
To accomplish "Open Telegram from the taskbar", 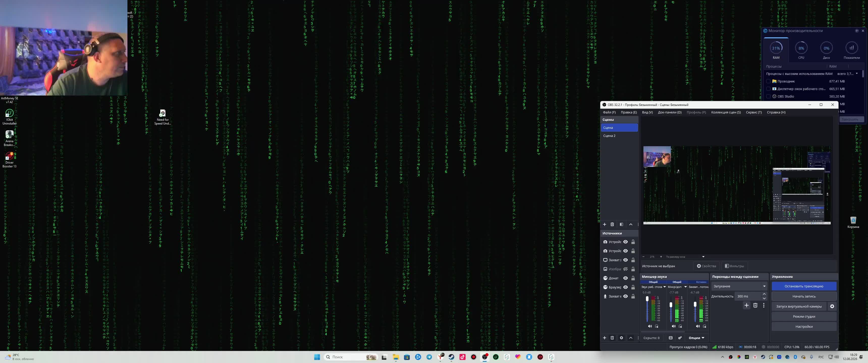I will 429,357.
